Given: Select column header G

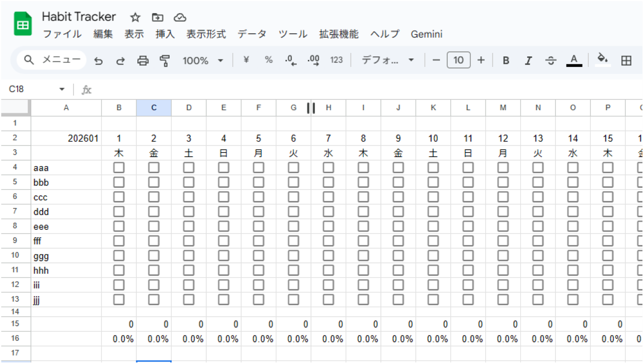Looking at the screenshot, I should (293, 107).
